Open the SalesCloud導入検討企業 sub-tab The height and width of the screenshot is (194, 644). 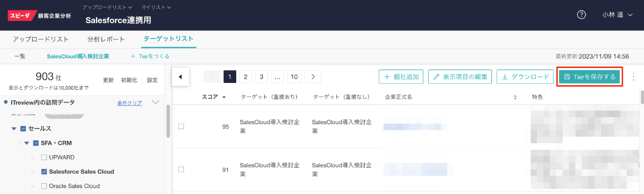click(78, 57)
